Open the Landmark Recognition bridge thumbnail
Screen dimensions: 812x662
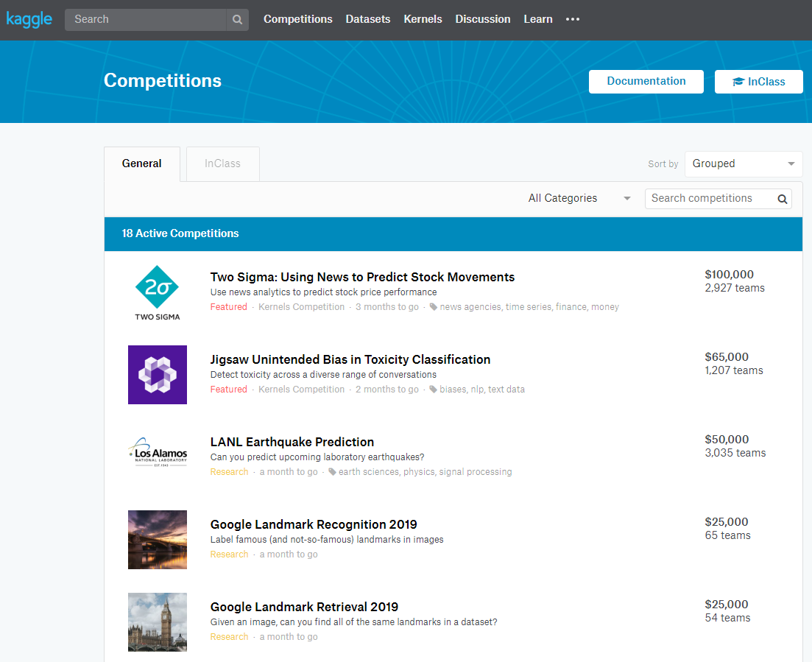click(158, 540)
